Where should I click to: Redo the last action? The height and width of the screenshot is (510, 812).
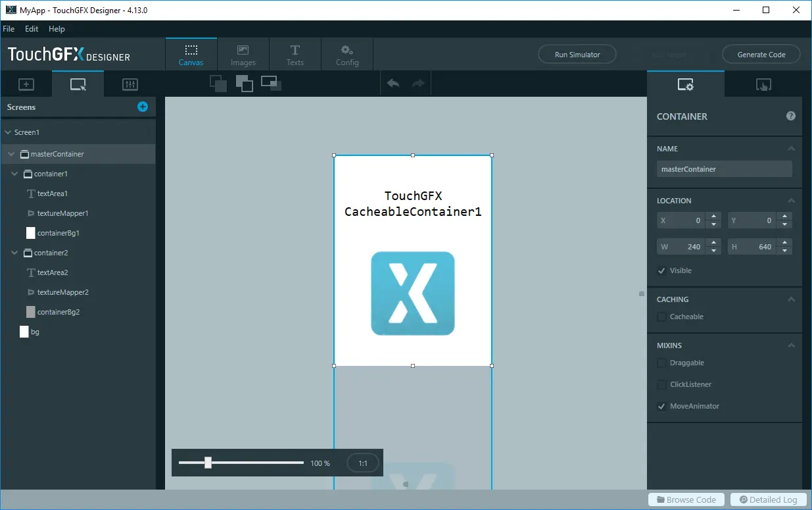coord(418,84)
